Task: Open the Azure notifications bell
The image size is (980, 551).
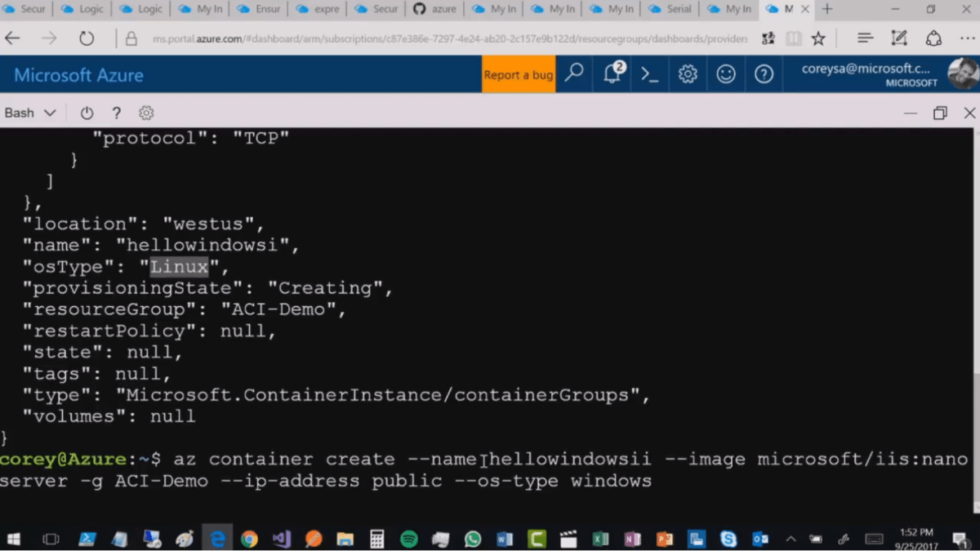Action: click(612, 74)
